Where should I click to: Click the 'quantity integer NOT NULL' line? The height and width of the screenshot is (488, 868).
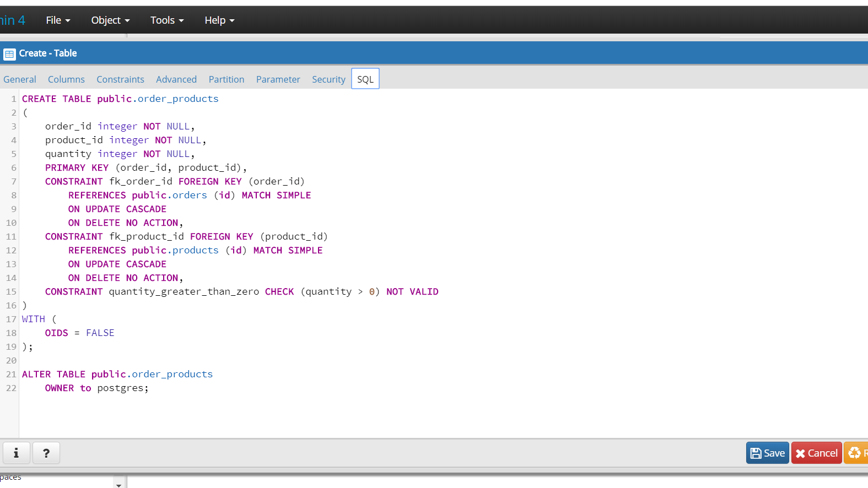point(120,154)
